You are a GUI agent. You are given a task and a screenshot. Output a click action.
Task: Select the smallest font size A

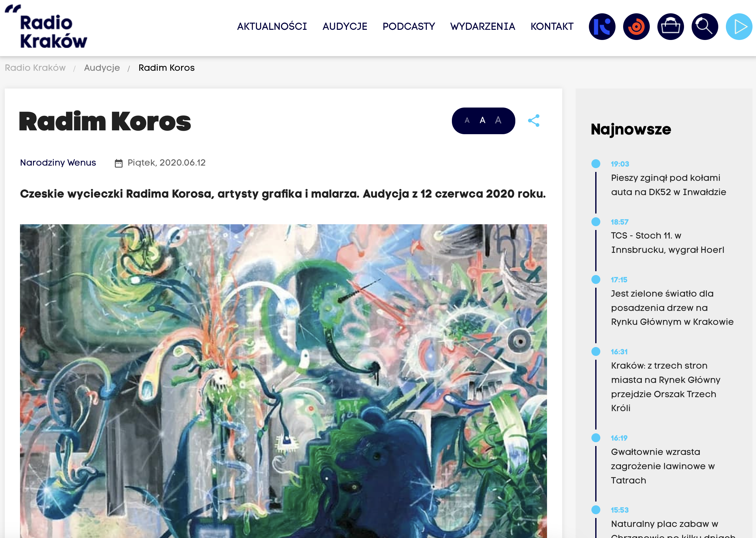467,121
